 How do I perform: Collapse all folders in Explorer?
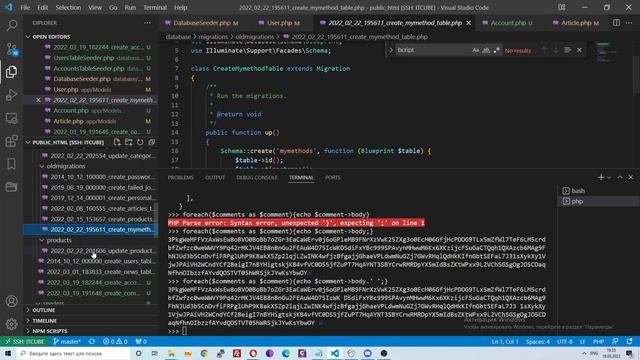151,142
